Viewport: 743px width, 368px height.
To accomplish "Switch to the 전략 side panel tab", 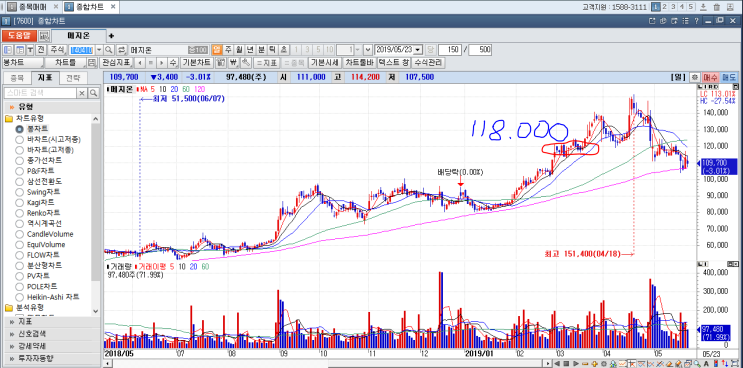I will [73, 78].
